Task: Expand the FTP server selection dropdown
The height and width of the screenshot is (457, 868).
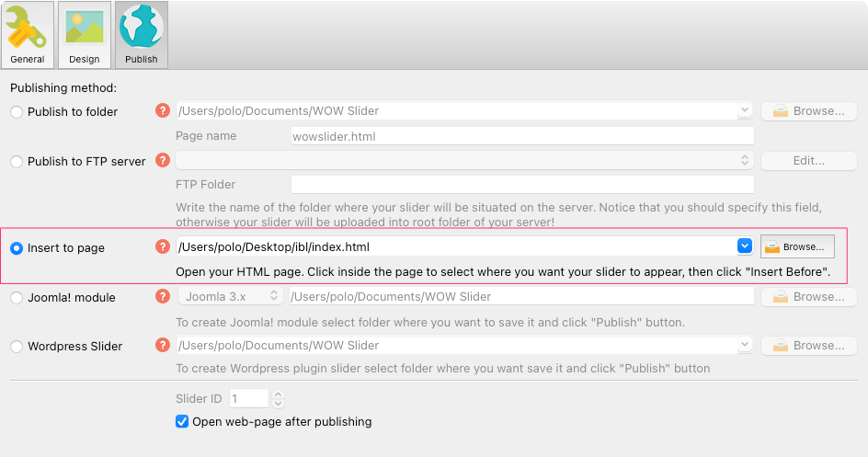Action: click(745, 160)
